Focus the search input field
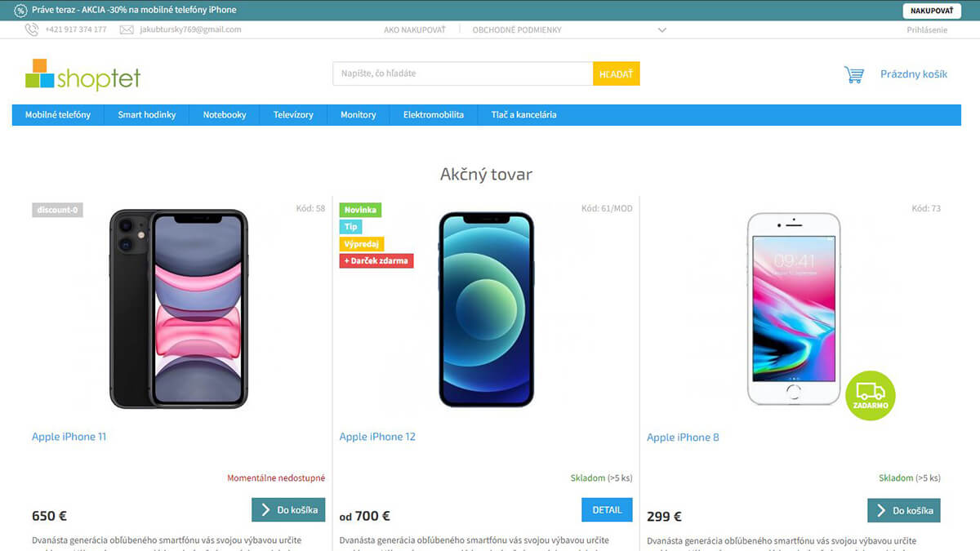The height and width of the screenshot is (551, 980). coord(463,73)
